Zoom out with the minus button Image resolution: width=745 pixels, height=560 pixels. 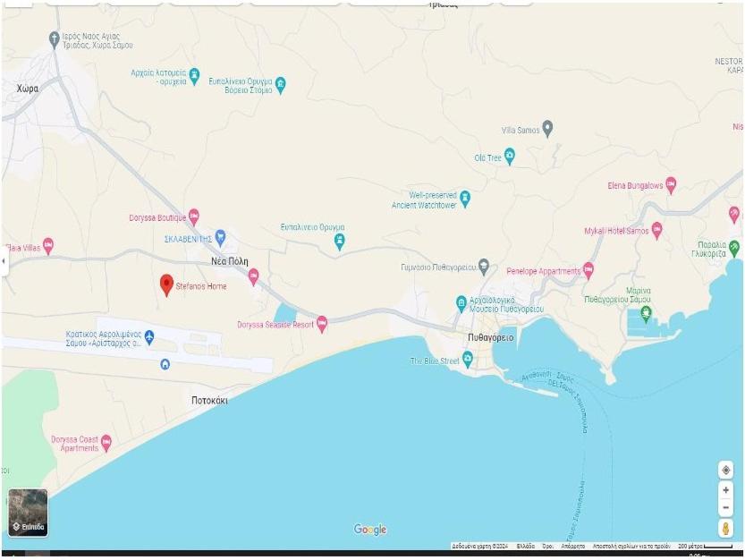pos(725,507)
